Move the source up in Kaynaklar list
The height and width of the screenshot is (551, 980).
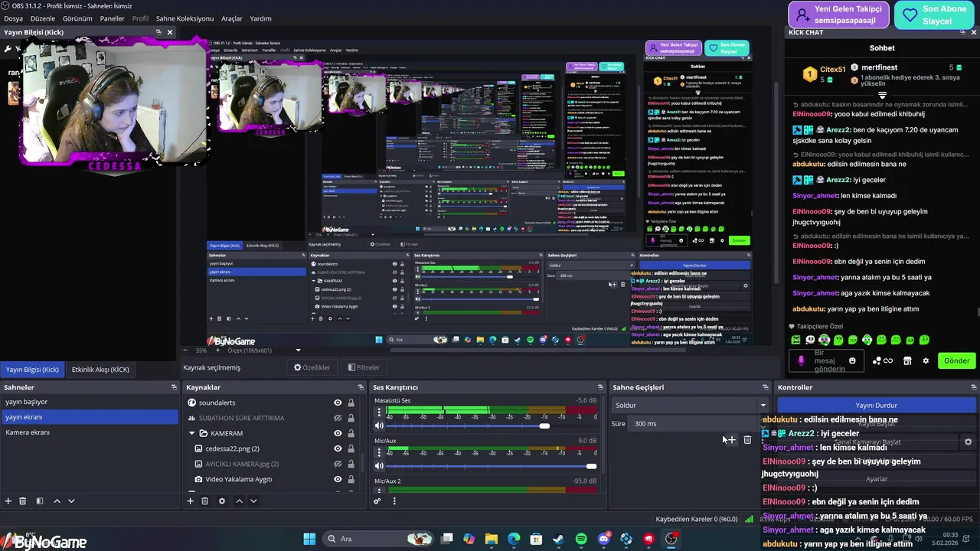tap(239, 501)
